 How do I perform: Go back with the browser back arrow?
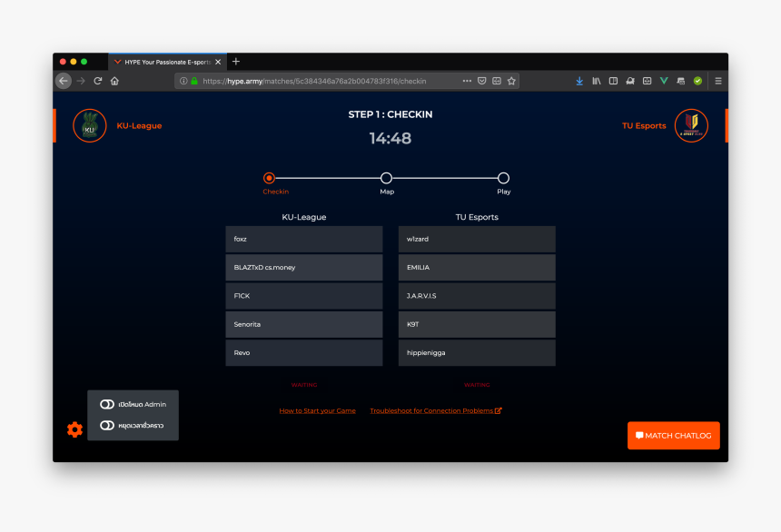pos(64,81)
